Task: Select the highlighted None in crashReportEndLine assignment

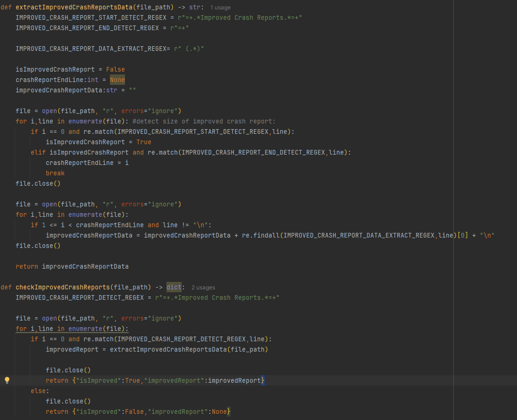Action: tap(117, 80)
